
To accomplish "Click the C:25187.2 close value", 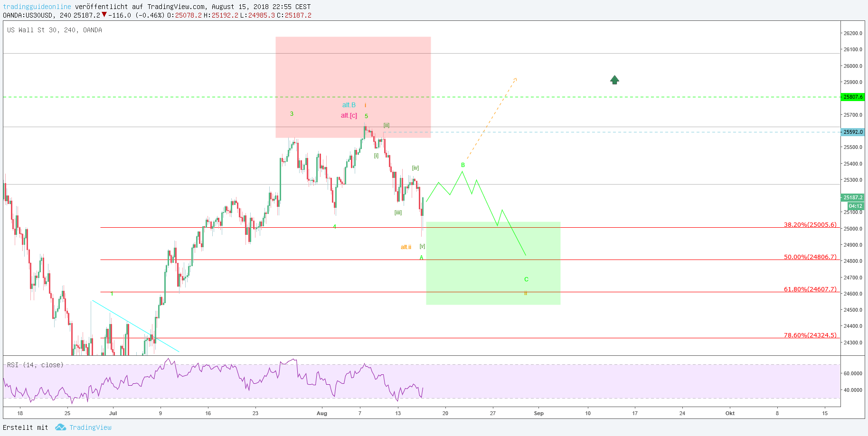I will 294,15.
